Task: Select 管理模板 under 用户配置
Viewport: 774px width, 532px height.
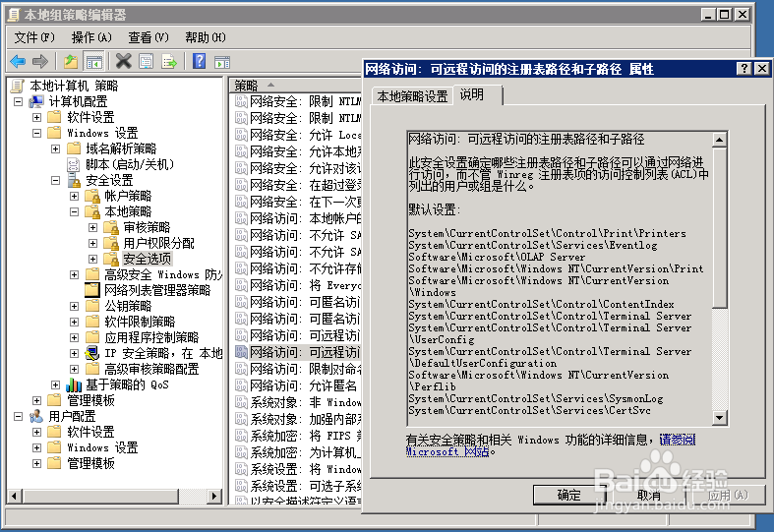Action: click(90, 463)
